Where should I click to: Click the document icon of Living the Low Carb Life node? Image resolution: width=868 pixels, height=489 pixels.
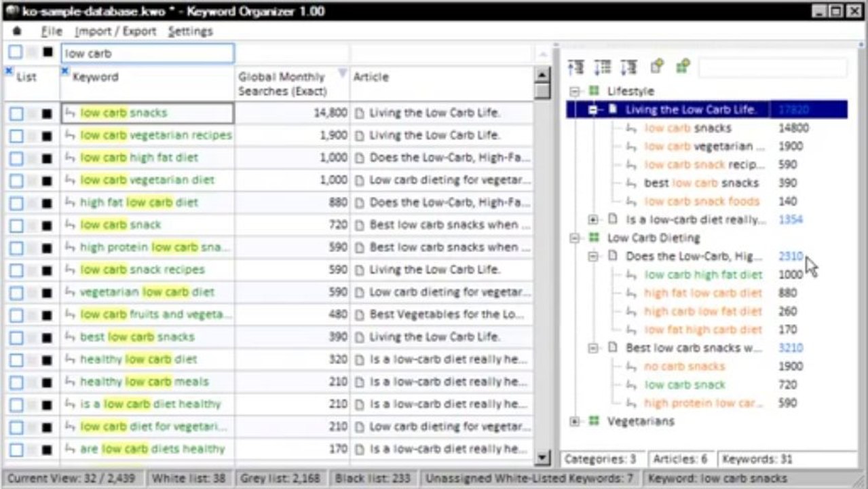(613, 109)
